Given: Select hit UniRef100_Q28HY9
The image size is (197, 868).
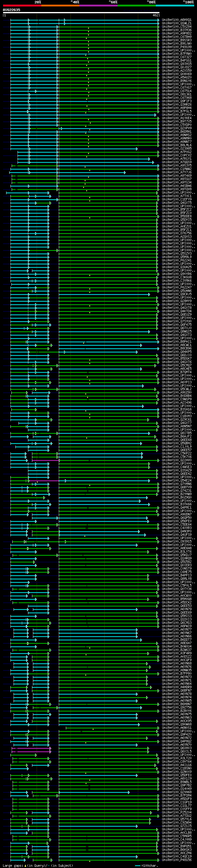Looking at the screenshot, I should coord(177,301).
